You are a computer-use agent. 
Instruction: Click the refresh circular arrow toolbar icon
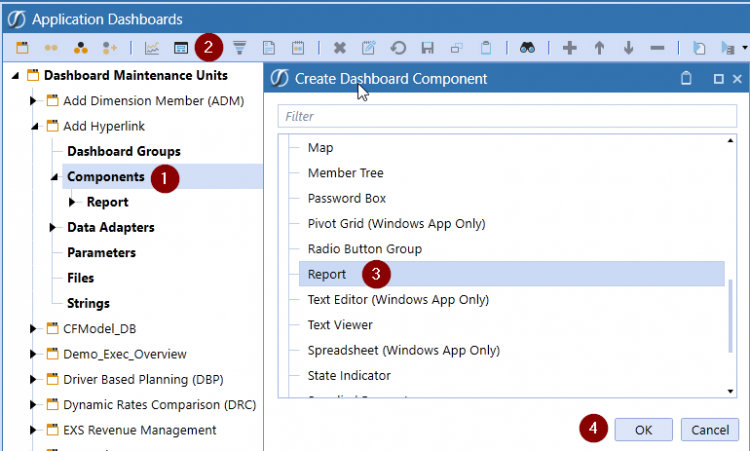point(398,48)
